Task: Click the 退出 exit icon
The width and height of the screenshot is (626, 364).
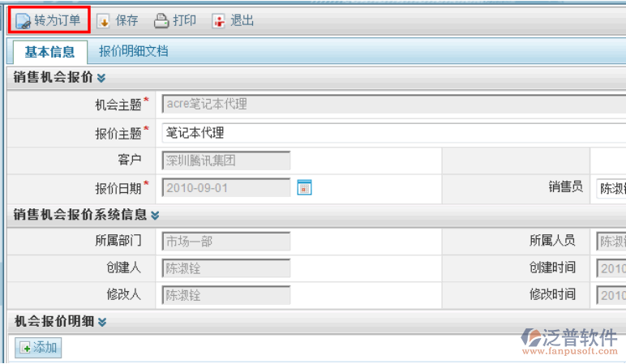Action: (218, 21)
